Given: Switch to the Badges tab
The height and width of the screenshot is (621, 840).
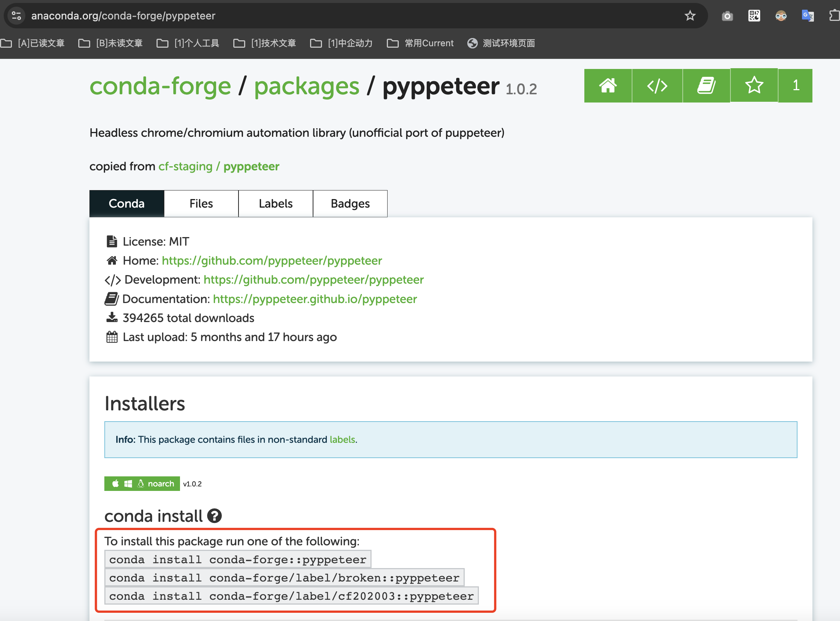Looking at the screenshot, I should pyautogui.click(x=350, y=204).
